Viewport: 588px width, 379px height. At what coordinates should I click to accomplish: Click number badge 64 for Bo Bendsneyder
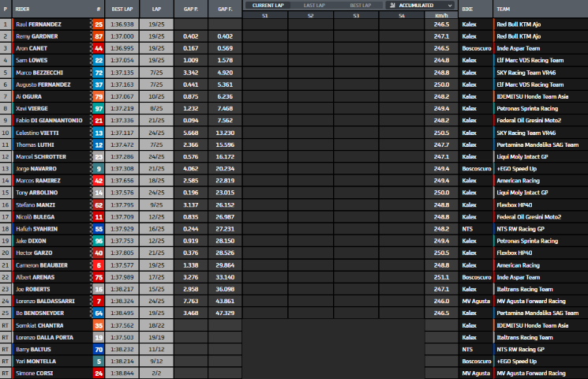pyautogui.click(x=99, y=313)
